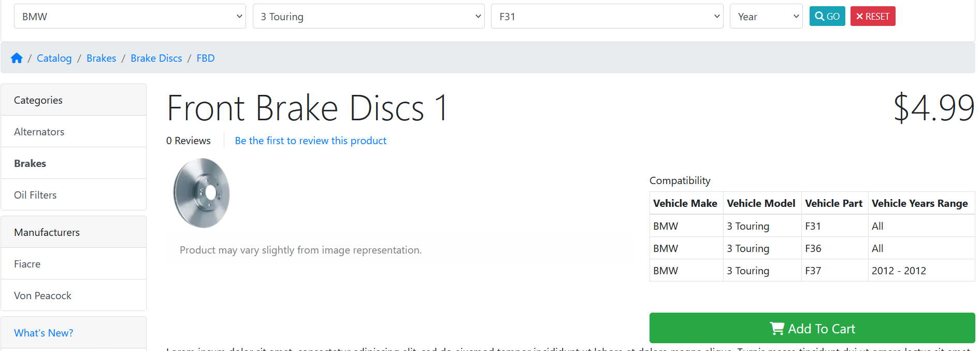Click the 2012 - 2012 years cell
980x351 pixels.
tap(921, 271)
